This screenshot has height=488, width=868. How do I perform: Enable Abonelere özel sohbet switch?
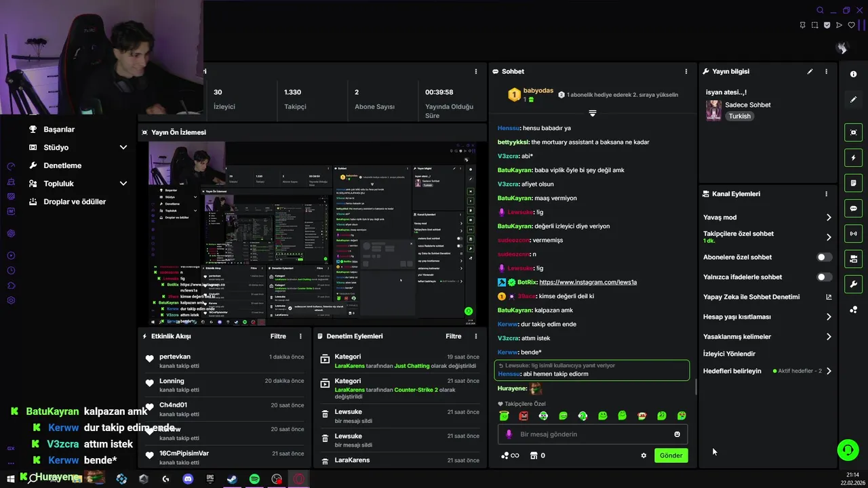[x=824, y=258]
